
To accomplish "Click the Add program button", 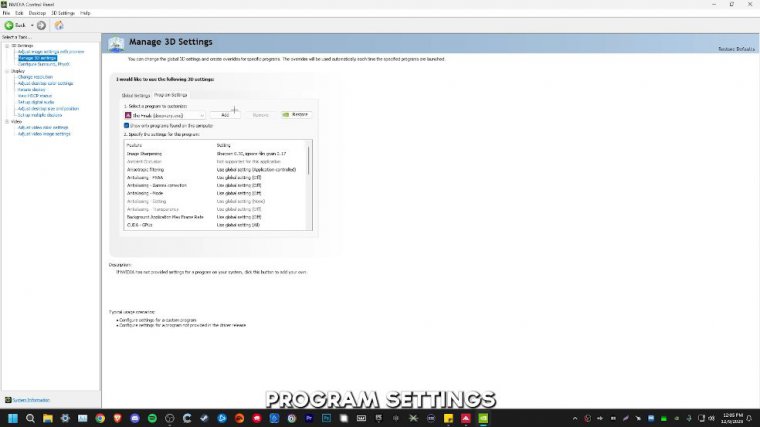I will [225, 115].
